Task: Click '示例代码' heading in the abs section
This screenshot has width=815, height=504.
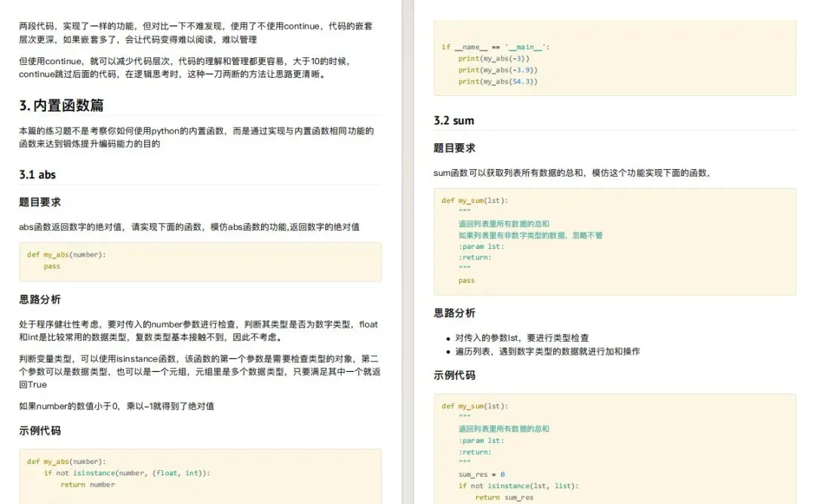Action: [x=40, y=431]
